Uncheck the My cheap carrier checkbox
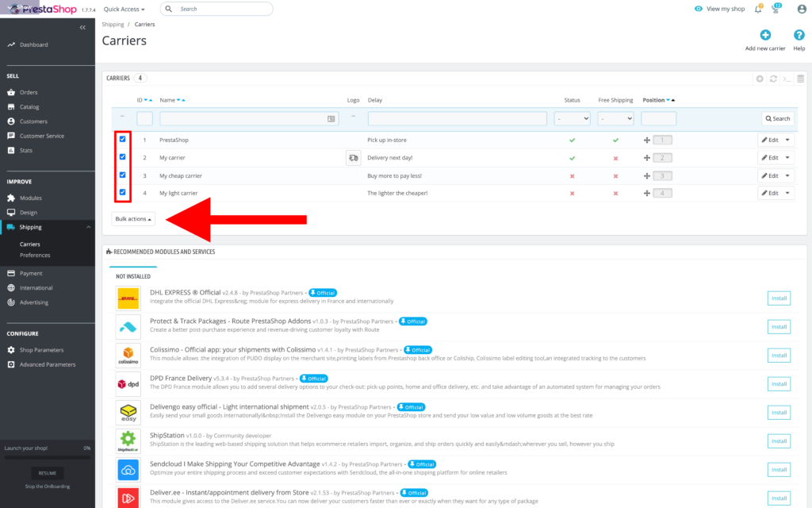This screenshot has width=812, height=508. (x=123, y=175)
